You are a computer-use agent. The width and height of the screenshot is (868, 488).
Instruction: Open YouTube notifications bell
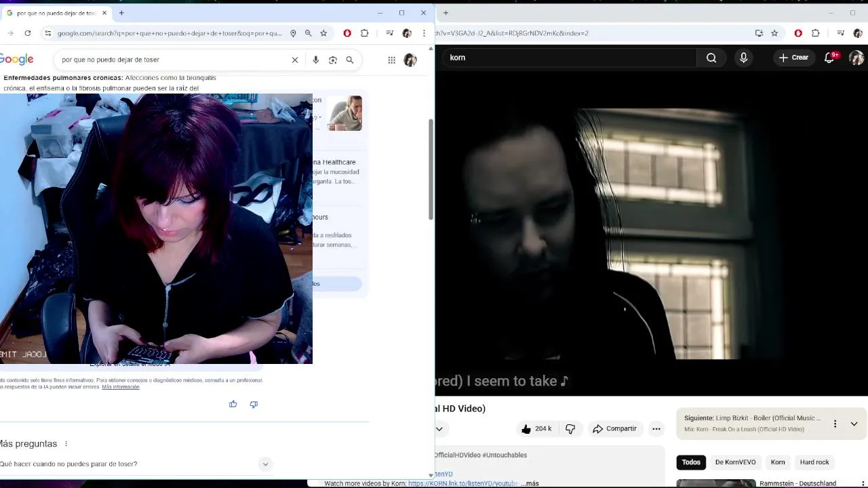pos(829,58)
